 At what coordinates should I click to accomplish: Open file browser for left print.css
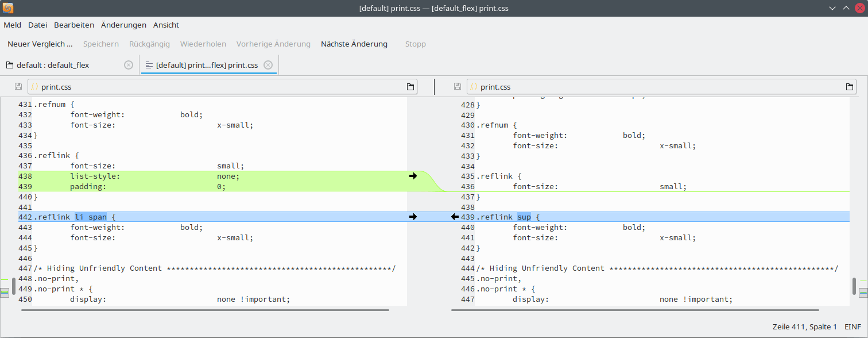pos(410,87)
